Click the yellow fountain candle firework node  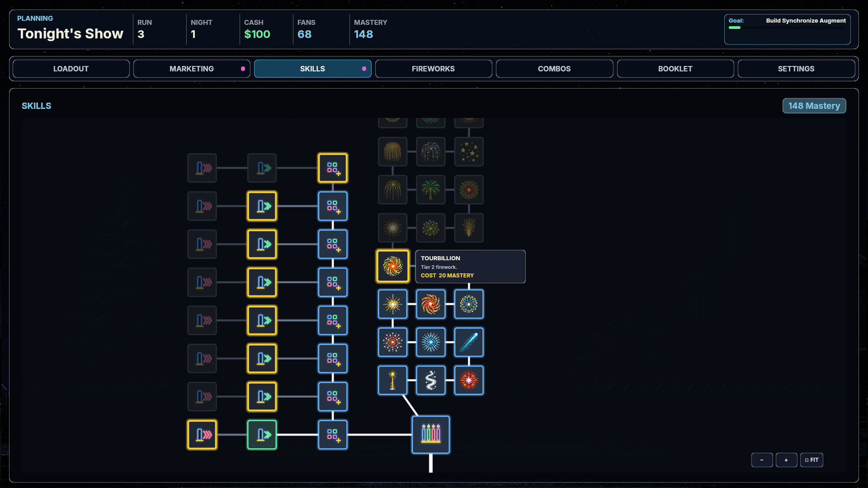click(392, 380)
